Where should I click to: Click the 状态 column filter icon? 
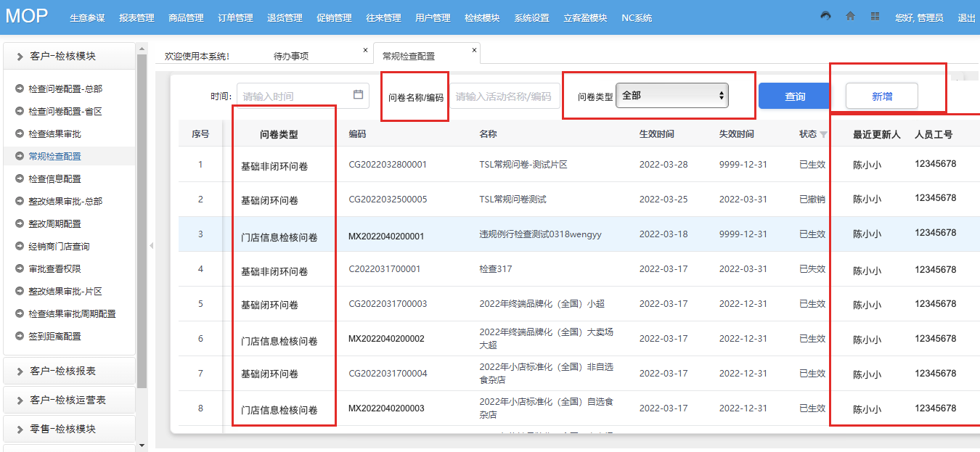(823, 134)
